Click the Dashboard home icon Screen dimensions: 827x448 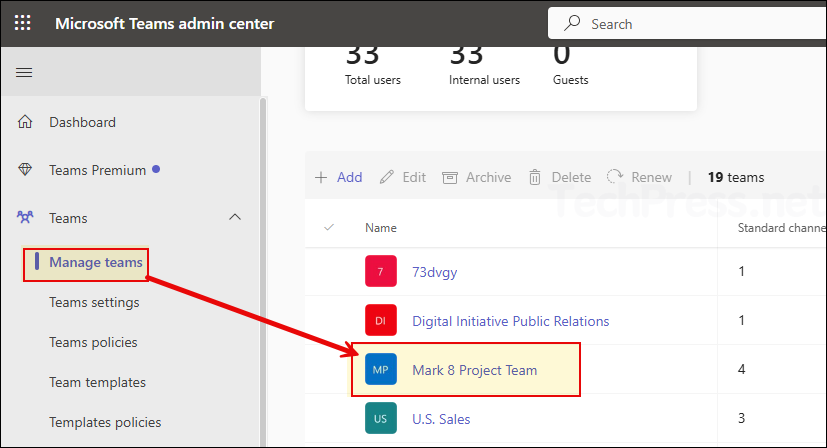pyautogui.click(x=25, y=122)
